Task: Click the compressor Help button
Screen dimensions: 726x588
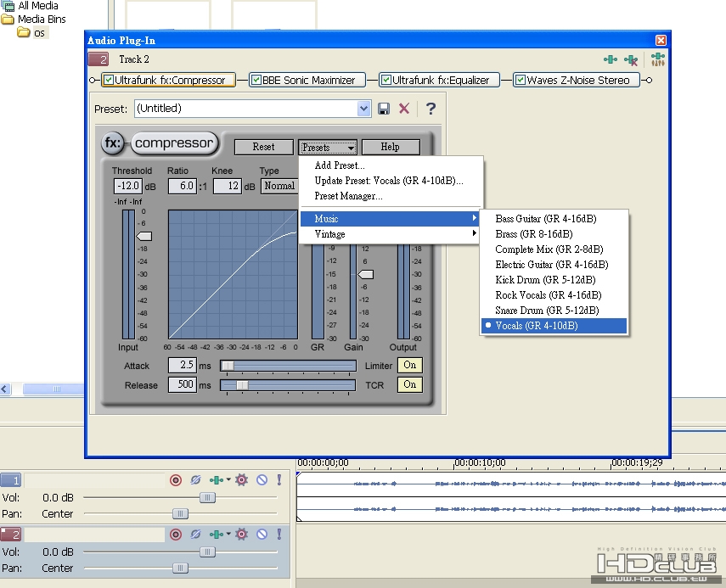Action: pyautogui.click(x=391, y=147)
